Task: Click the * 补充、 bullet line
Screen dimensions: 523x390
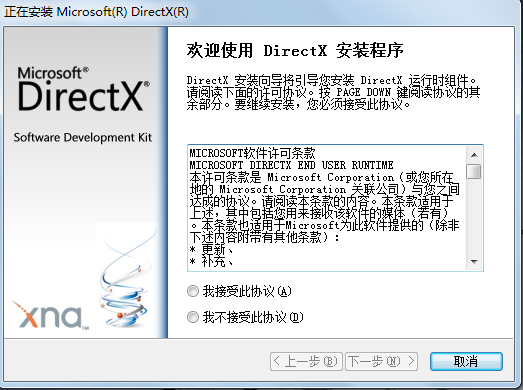Action: coord(211,261)
